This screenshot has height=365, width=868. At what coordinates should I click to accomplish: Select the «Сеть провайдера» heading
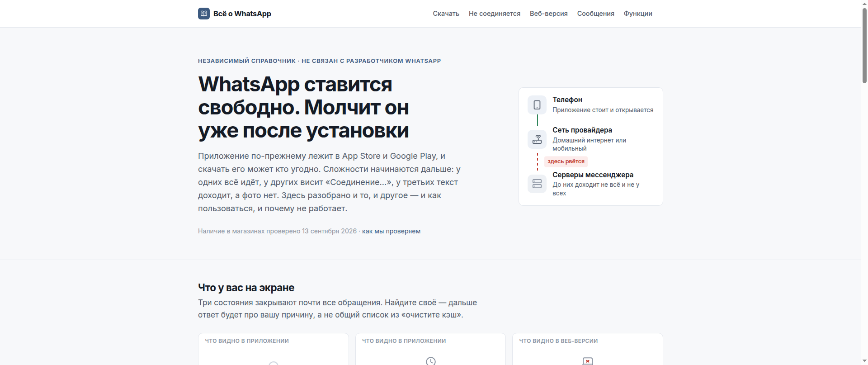pyautogui.click(x=582, y=130)
